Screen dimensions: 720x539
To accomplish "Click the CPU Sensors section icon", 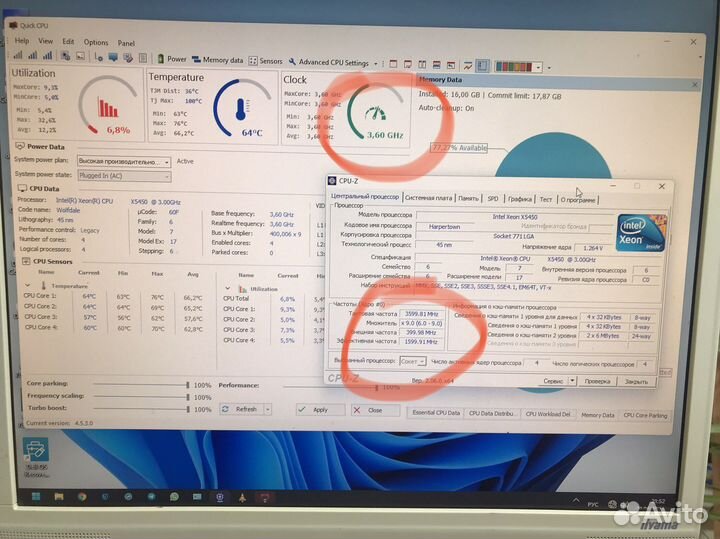I will coord(26,261).
